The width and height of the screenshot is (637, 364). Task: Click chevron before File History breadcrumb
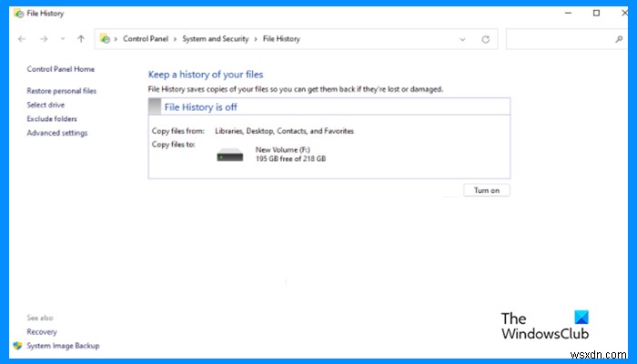(256, 39)
